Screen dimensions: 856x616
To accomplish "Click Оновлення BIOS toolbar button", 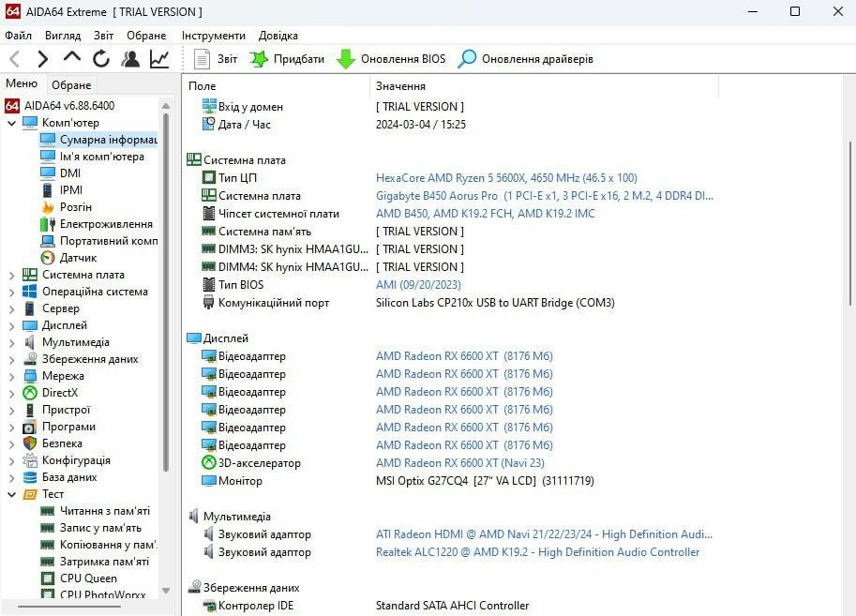I will 391,59.
